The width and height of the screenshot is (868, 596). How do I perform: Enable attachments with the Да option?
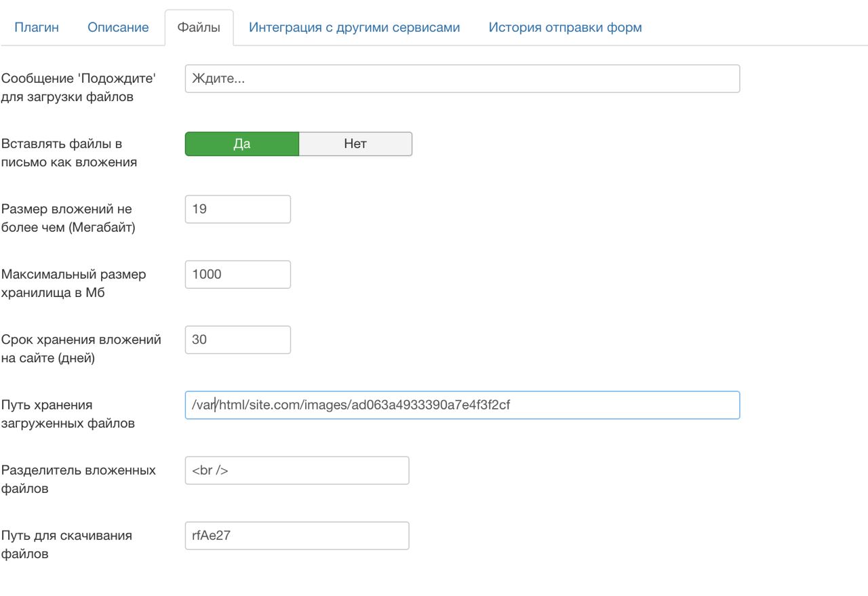click(241, 144)
